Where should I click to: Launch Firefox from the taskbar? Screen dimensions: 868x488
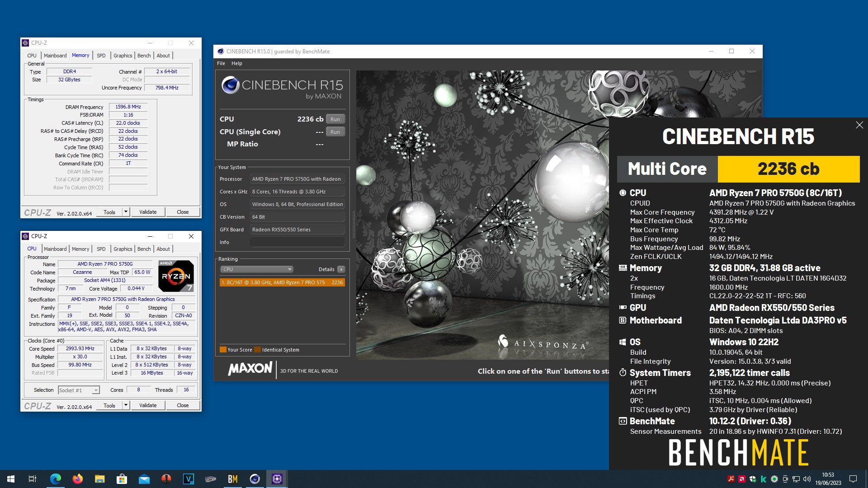click(x=77, y=479)
